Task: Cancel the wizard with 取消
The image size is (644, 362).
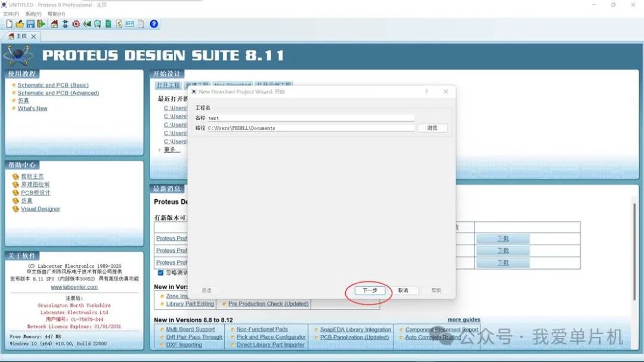Action: tap(403, 290)
